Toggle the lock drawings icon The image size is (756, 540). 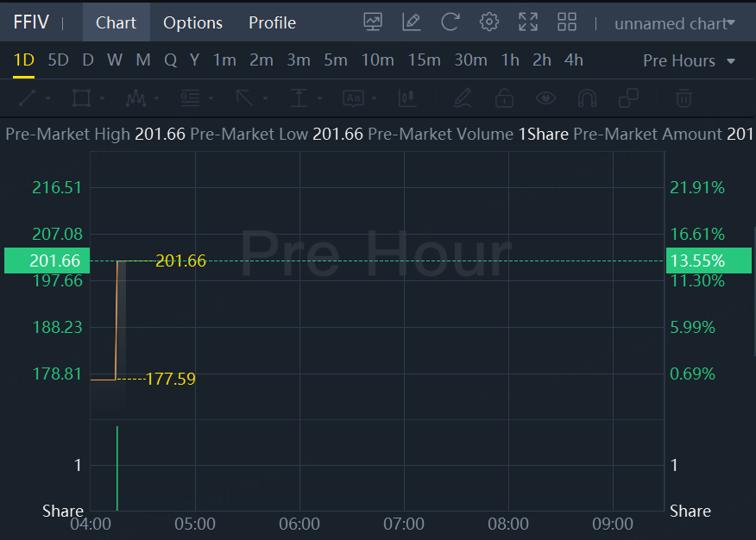pos(504,98)
